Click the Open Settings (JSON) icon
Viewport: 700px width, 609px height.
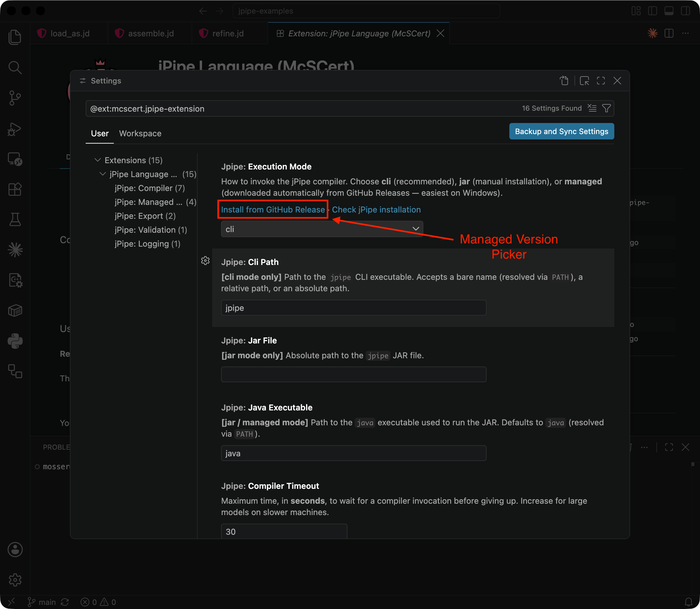tap(564, 81)
